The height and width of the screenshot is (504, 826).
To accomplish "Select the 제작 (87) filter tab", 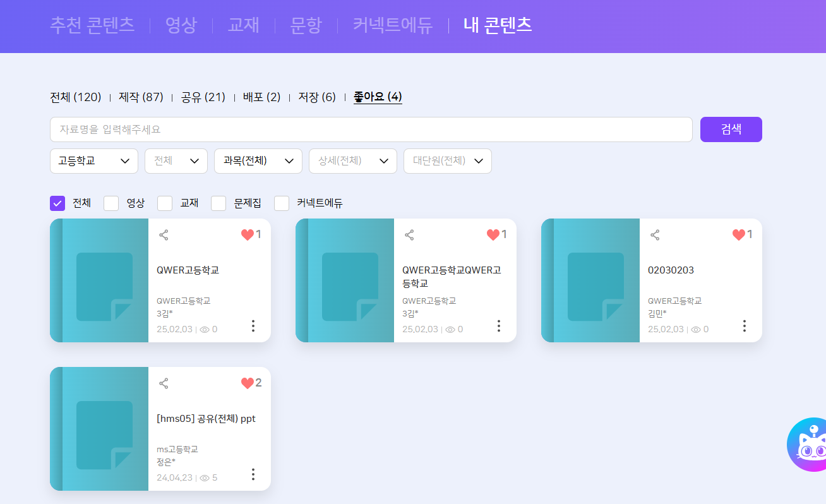I will tap(141, 97).
